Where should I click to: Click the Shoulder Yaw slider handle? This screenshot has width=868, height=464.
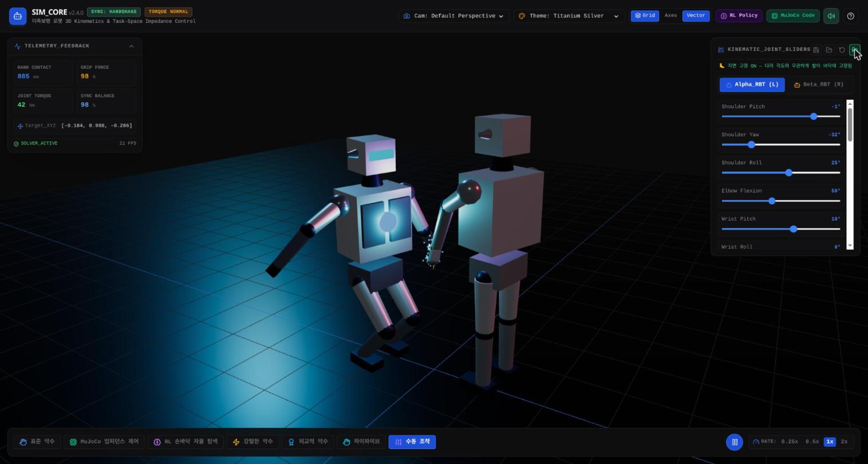(751, 144)
